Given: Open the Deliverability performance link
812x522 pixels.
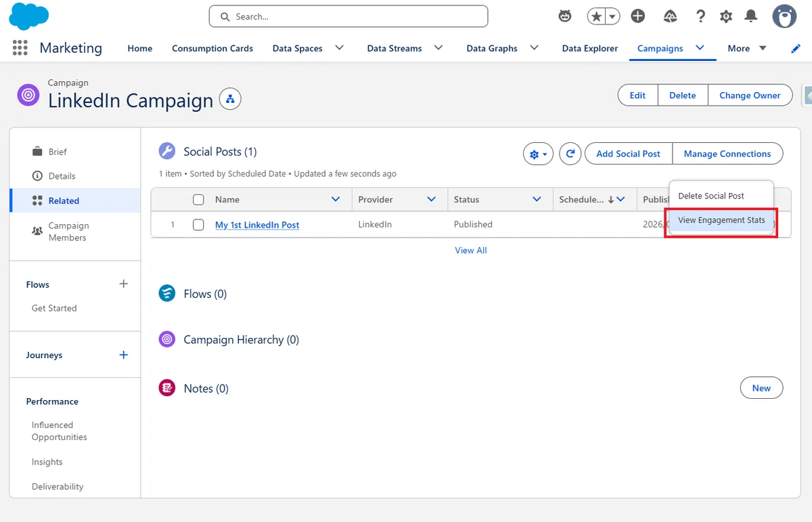Looking at the screenshot, I should 58,487.
